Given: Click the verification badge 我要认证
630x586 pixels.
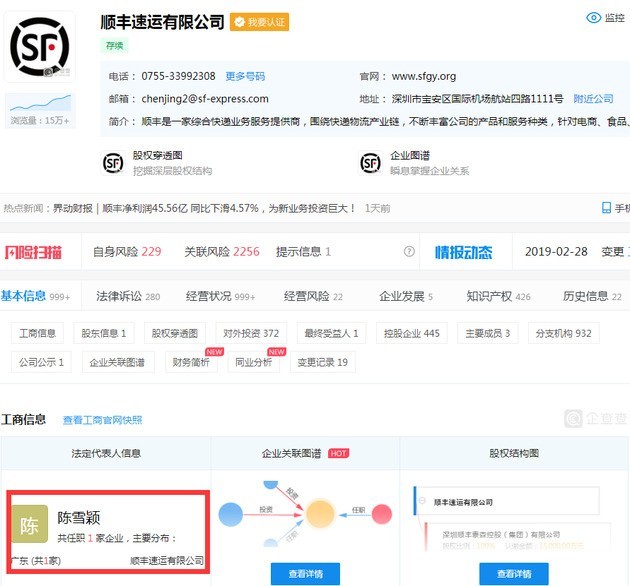Looking at the screenshot, I should (x=260, y=22).
